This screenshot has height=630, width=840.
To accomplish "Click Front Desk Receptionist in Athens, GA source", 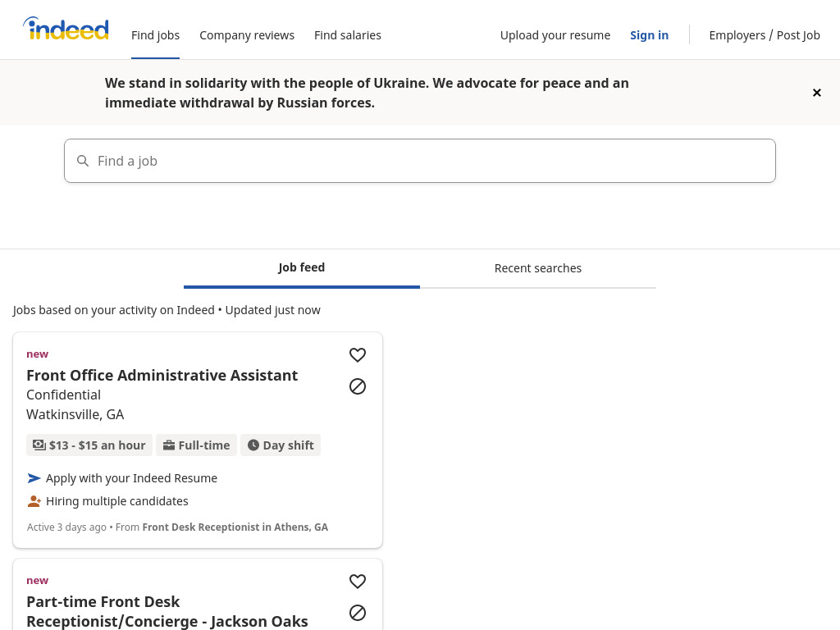I will click(x=235, y=527).
